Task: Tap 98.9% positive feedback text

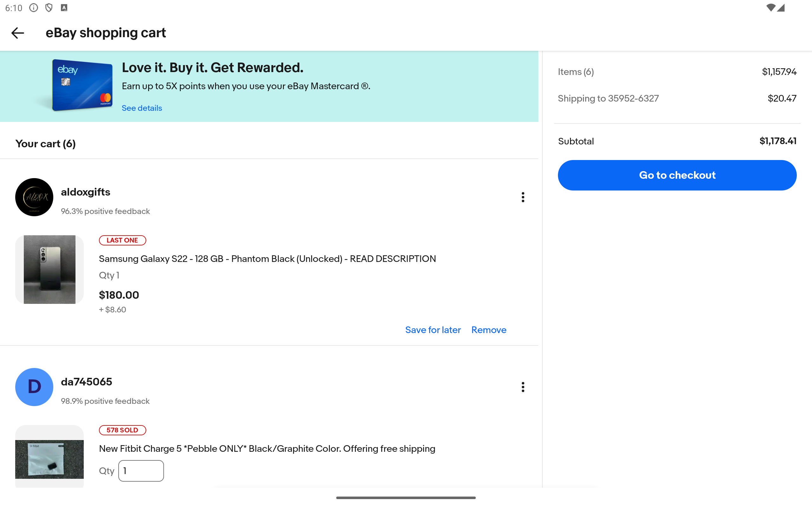Action: (105, 401)
